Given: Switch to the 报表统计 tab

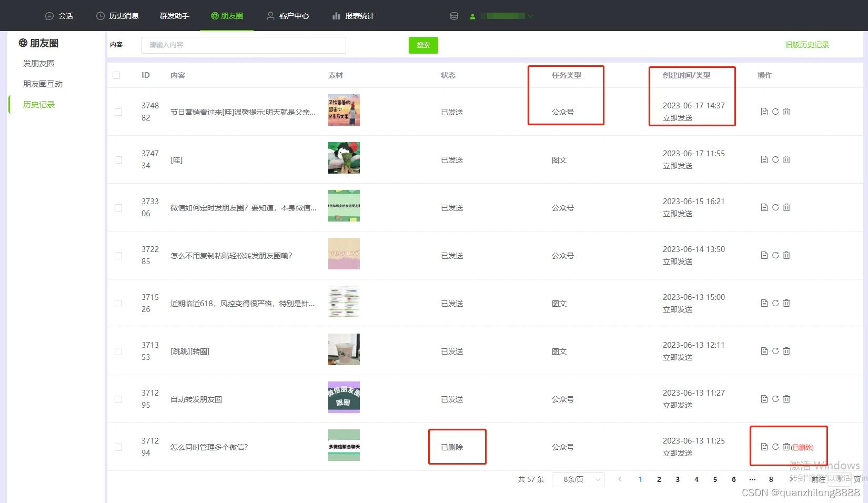Looking at the screenshot, I should pos(359,15).
